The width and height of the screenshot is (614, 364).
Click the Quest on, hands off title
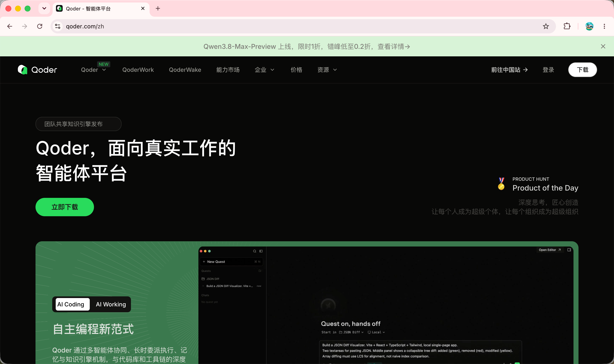[x=351, y=324]
